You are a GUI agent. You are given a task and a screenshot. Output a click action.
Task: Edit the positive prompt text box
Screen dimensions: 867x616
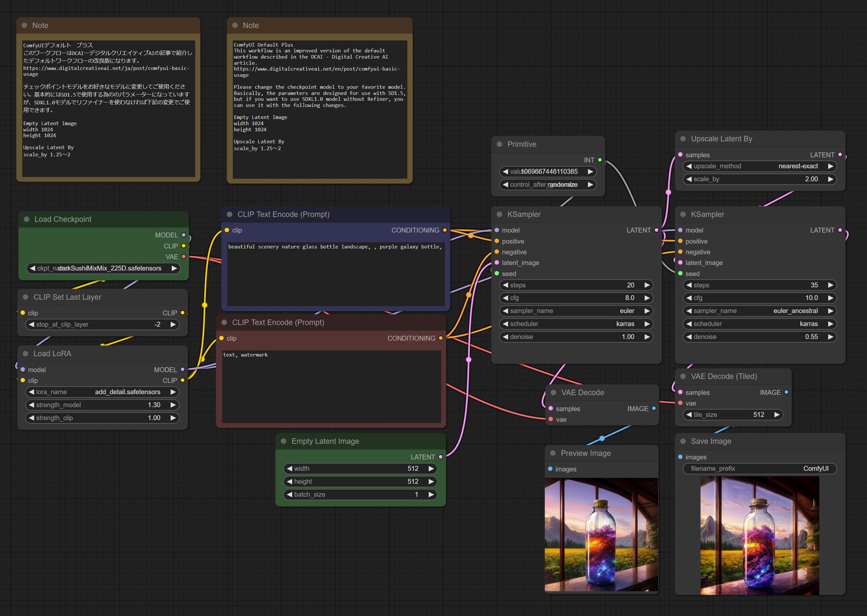[x=336, y=274]
